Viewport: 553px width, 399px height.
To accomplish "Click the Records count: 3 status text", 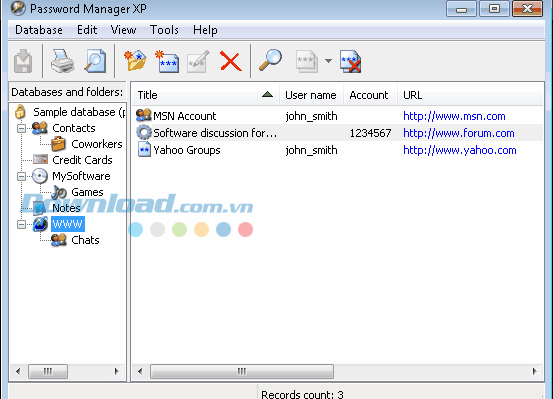I will pyautogui.click(x=302, y=394).
